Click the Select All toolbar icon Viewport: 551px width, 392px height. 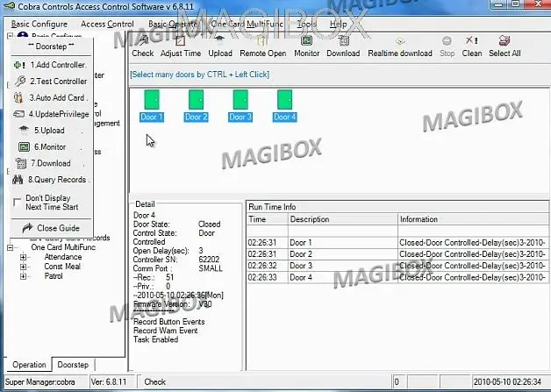tap(504, 41)
